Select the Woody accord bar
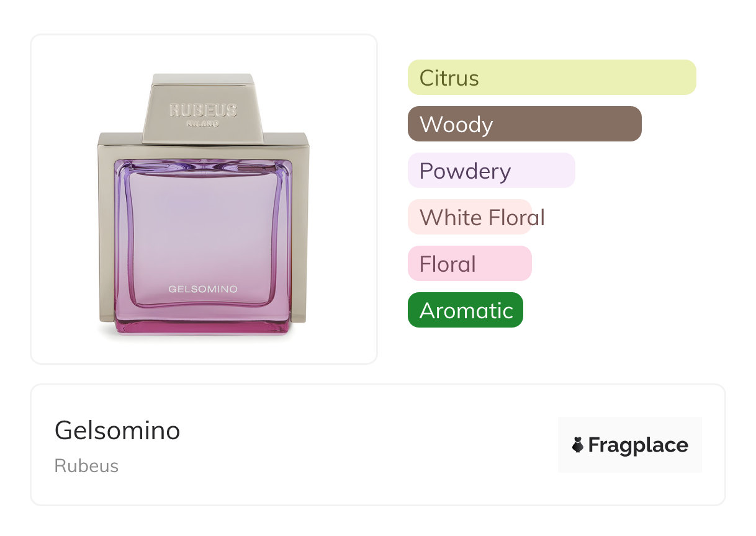Image resolution: width=756 pixels, height=536 pixels. pos(524,124)
